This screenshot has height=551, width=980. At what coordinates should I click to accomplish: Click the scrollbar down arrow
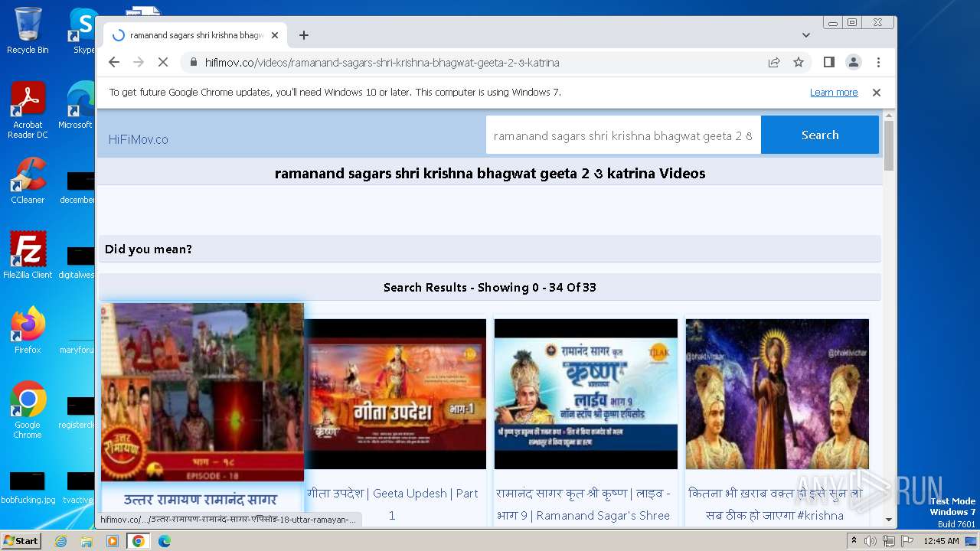coord(888,520)
